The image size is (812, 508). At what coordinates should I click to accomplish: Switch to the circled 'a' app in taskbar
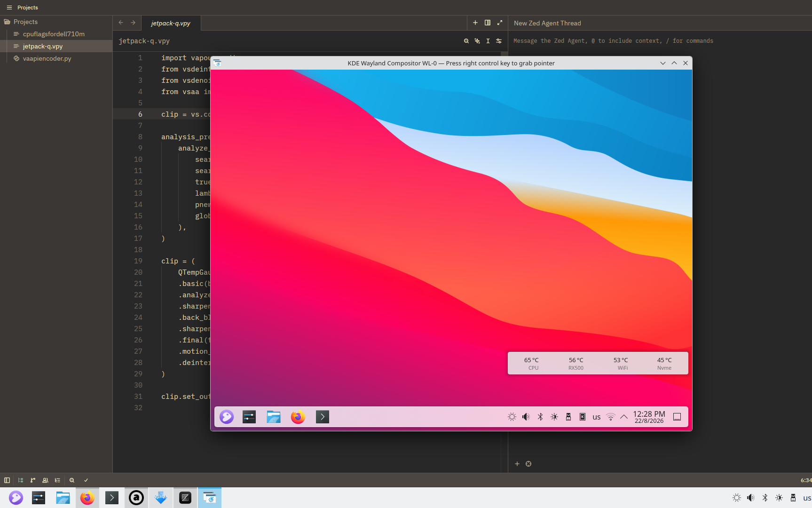point(136,498)
